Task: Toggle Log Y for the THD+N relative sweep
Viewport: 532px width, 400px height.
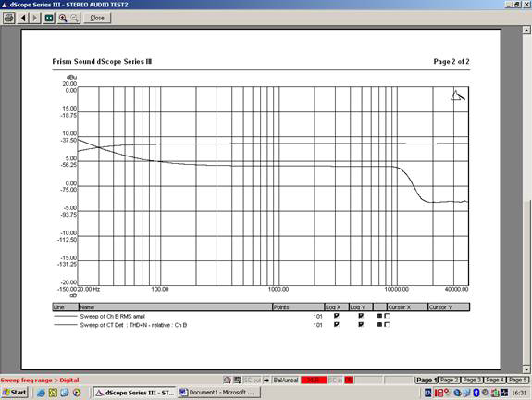Action: [x=361, y=325]
